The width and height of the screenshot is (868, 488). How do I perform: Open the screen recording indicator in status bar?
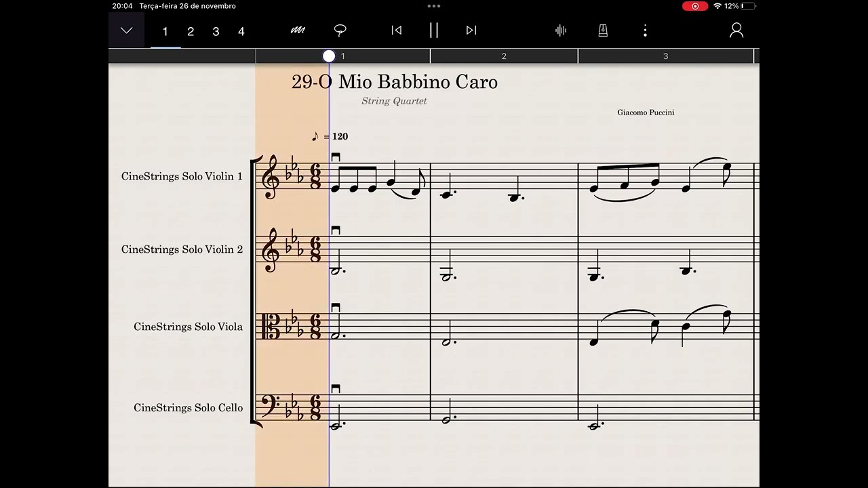point(695,6)
